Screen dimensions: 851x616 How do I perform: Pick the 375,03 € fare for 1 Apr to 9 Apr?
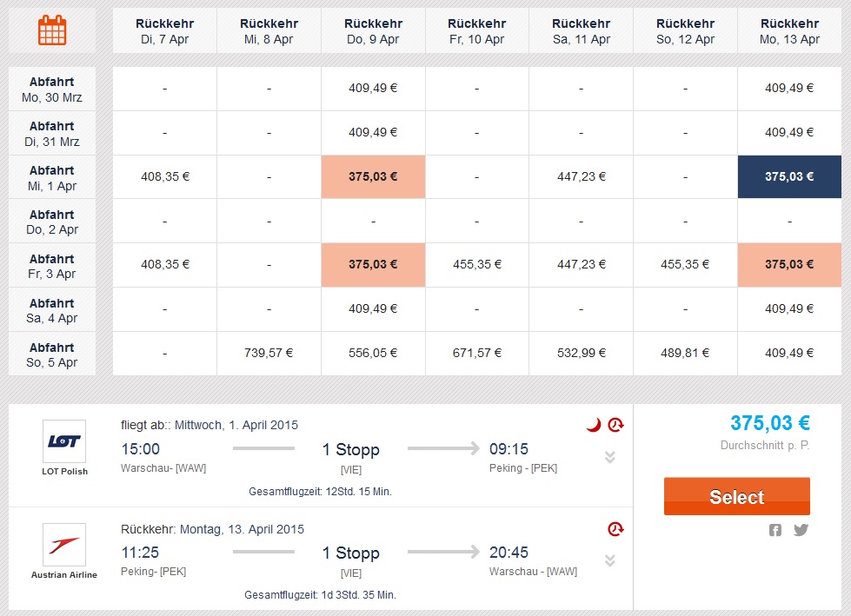click(x=374, y=176)
